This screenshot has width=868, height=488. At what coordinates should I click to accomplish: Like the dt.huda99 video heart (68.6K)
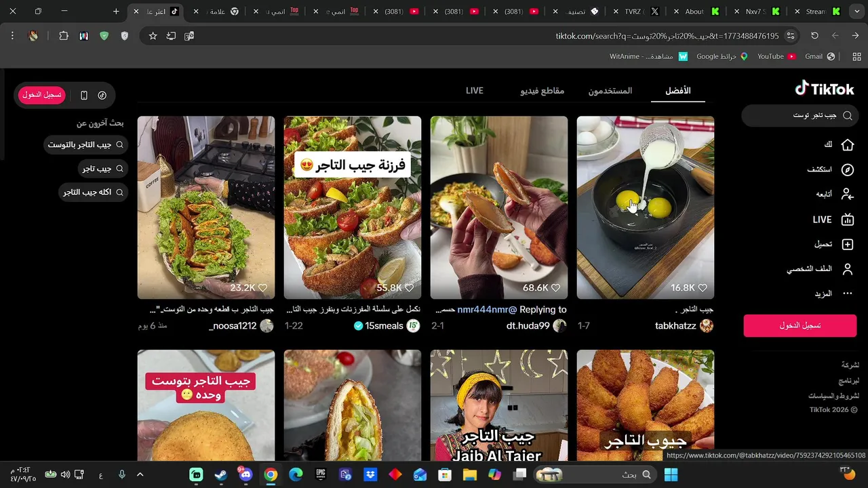(556, 288)
